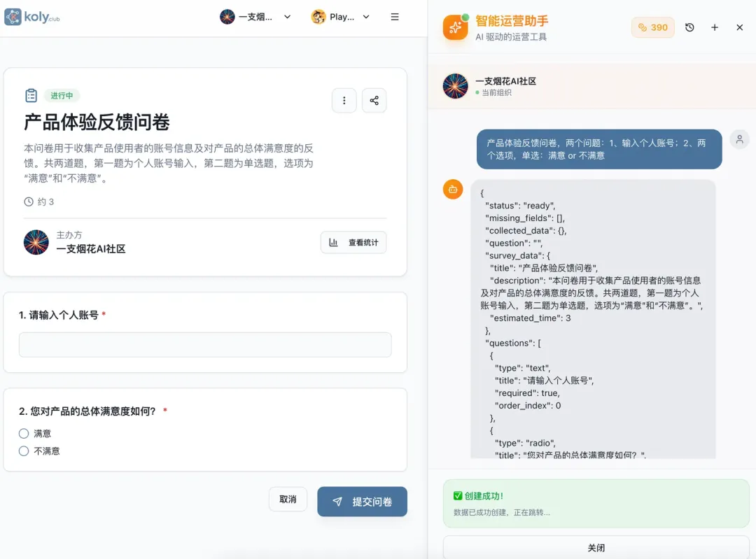Click the sparkle assistant logo icon
756x559 pixels.
point(456,27)
